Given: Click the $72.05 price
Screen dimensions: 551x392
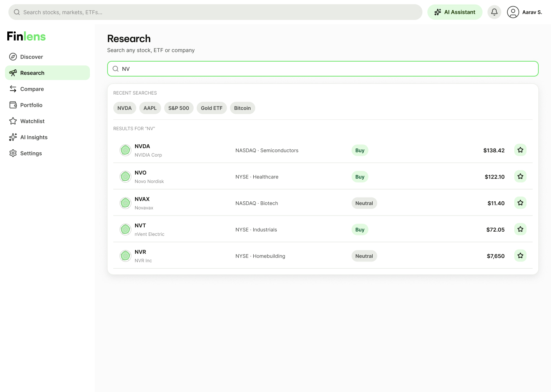Looking at the screenshot, I should 496,230.
